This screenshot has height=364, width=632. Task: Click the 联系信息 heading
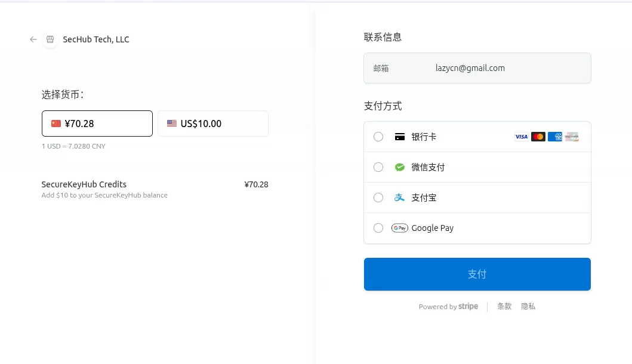coord(383,37)
